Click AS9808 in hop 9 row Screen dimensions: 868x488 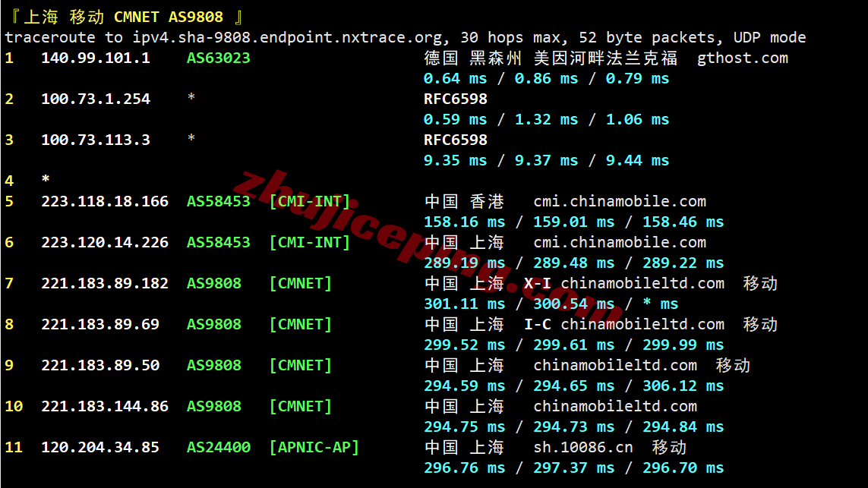coord(214,365)
